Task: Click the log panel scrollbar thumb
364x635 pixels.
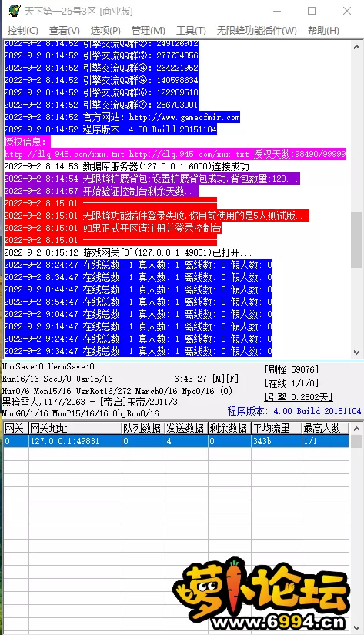Action: click(356, 239)
